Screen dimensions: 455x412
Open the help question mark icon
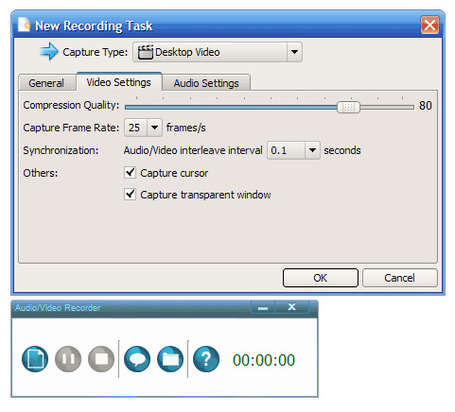pyautogui.click(x=206, y=359)
